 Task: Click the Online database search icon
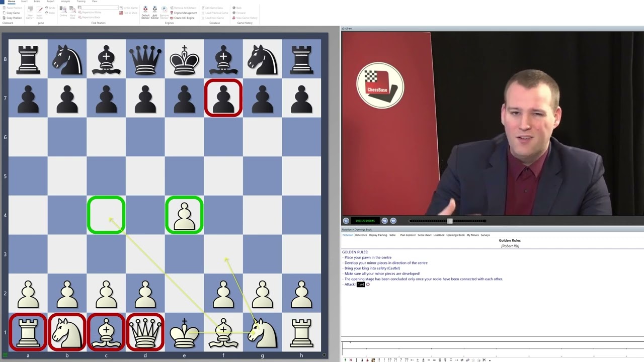[x=63, y=12]
